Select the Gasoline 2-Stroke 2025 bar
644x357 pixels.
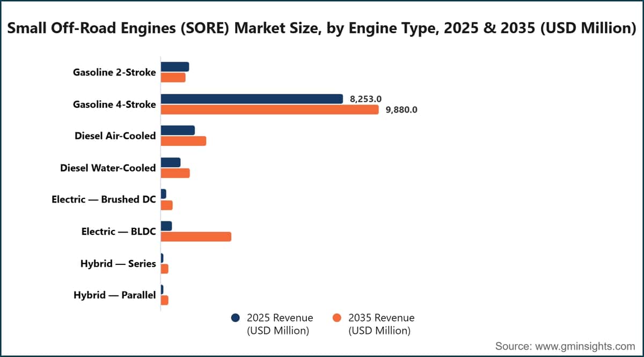pyautogui.click(x=175, y=66)
